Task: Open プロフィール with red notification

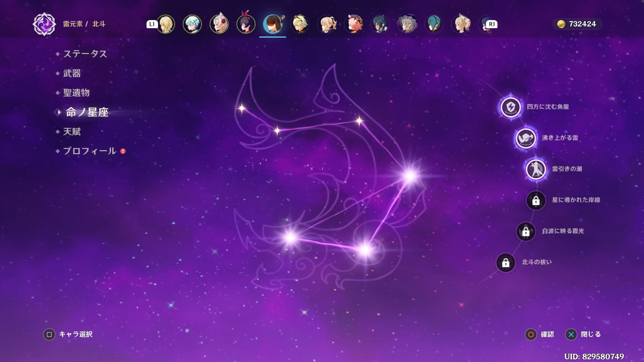Action: click(x=90, y=151)
